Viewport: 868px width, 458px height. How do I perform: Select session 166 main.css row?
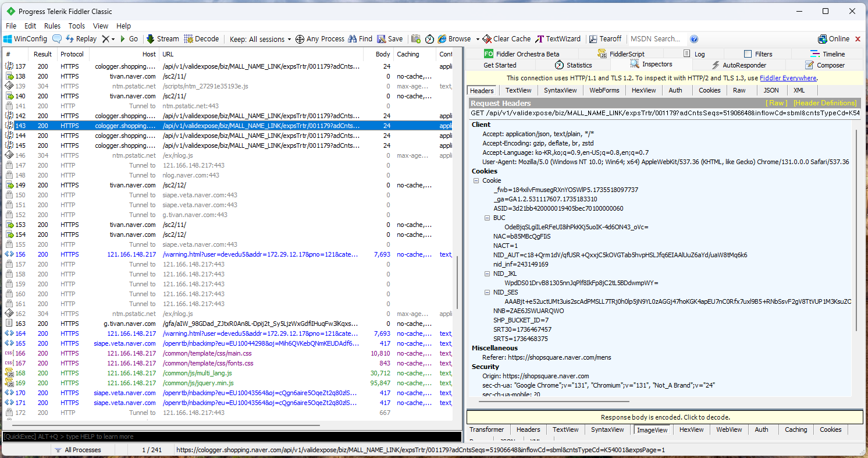tap(227, 353)
